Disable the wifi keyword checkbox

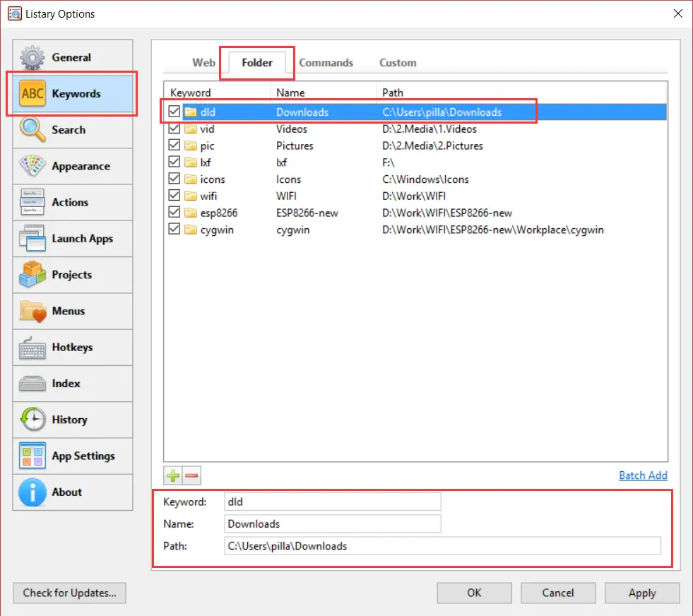(174, 195)
